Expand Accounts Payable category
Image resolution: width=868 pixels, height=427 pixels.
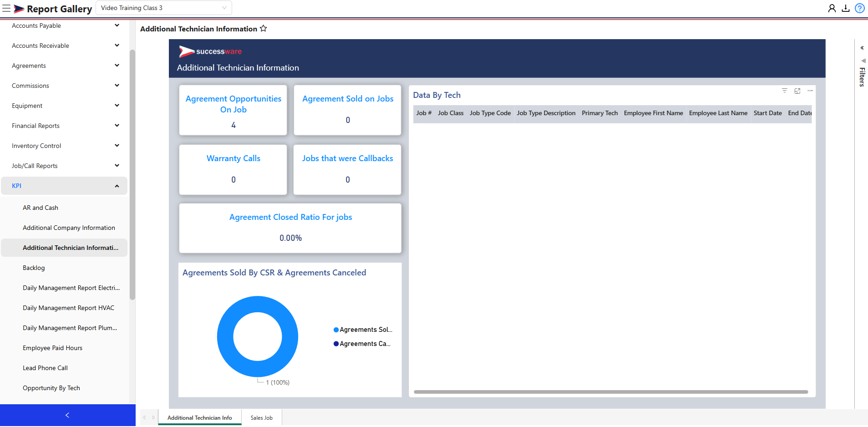(x=64, y=25)
